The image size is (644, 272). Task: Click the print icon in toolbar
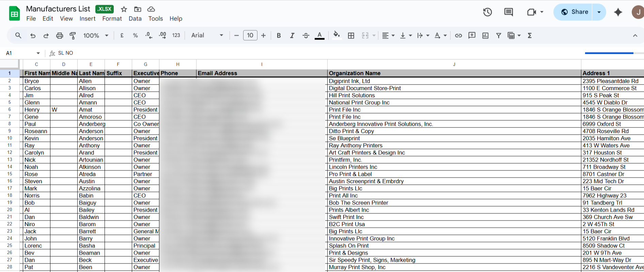[x=60, y=35]
